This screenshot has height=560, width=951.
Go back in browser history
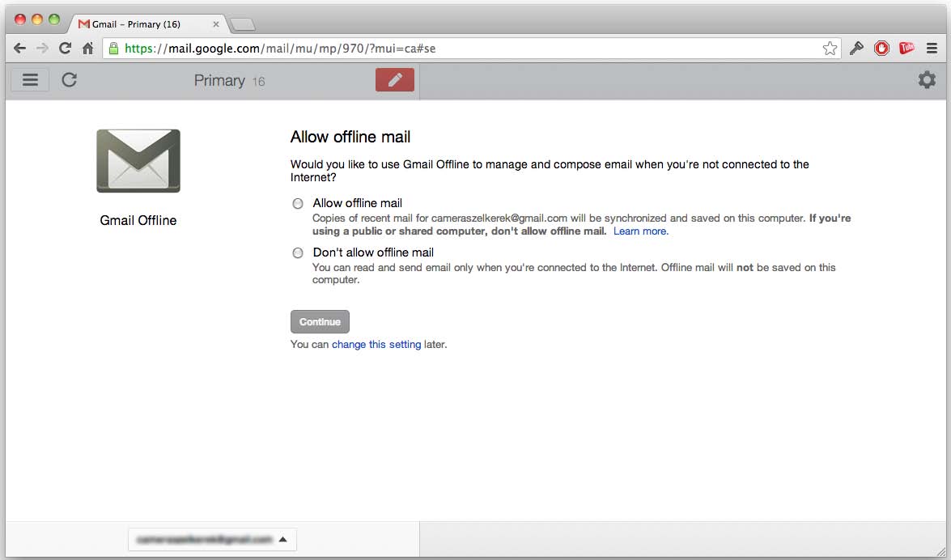[x=20, y=49]
